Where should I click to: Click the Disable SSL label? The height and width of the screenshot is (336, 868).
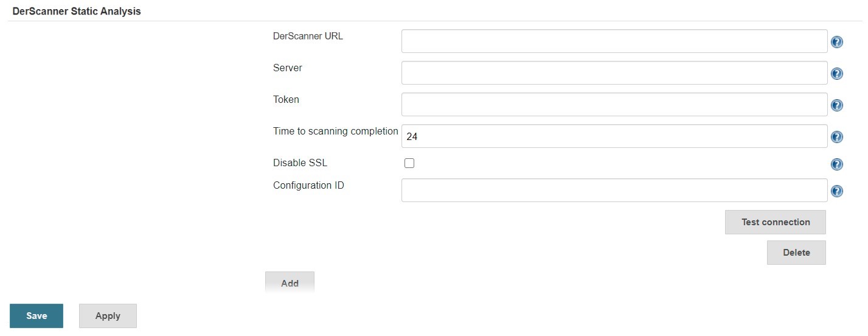[300, 163]
